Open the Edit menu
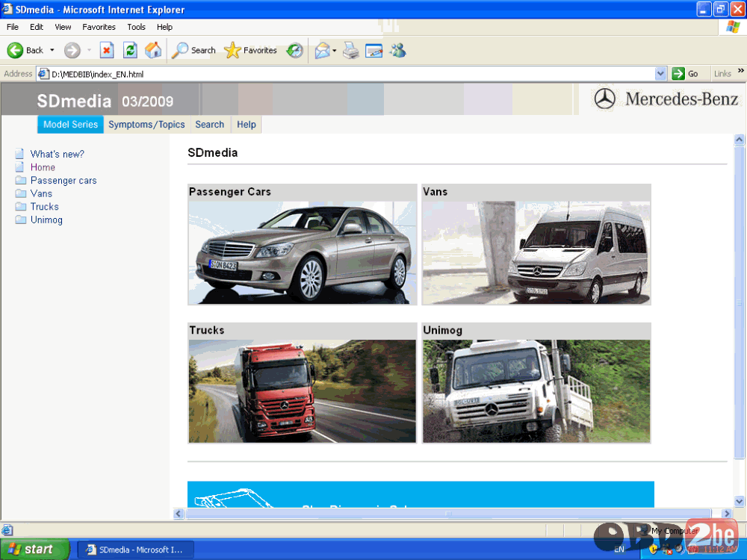 pos(36,27)
